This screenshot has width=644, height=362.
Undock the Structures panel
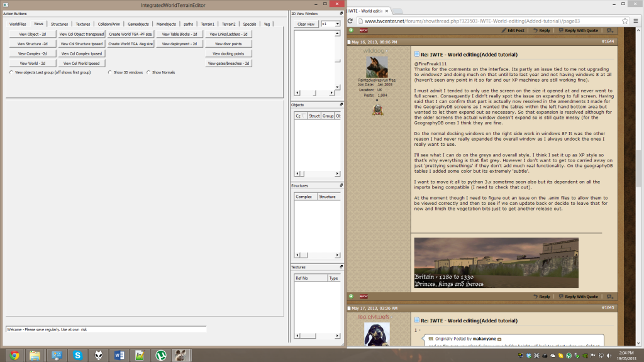click(341, 186)
